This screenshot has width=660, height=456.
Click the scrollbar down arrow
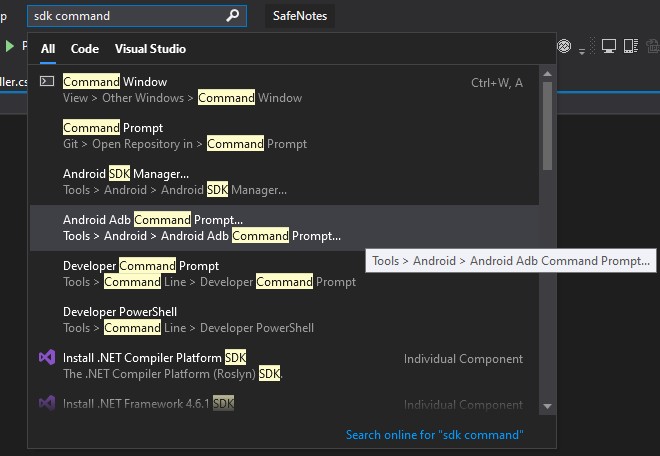coord(547,406)
